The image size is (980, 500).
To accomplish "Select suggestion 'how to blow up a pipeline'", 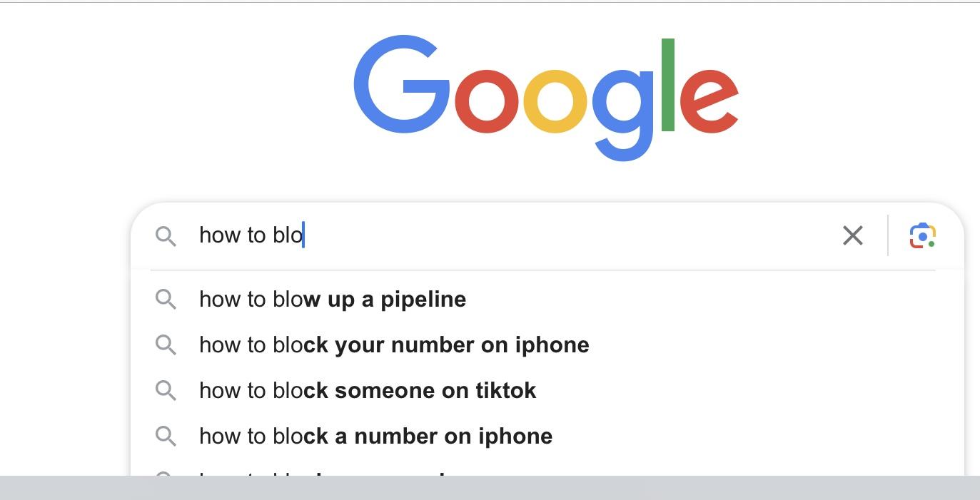I will (x=547, y=300).
